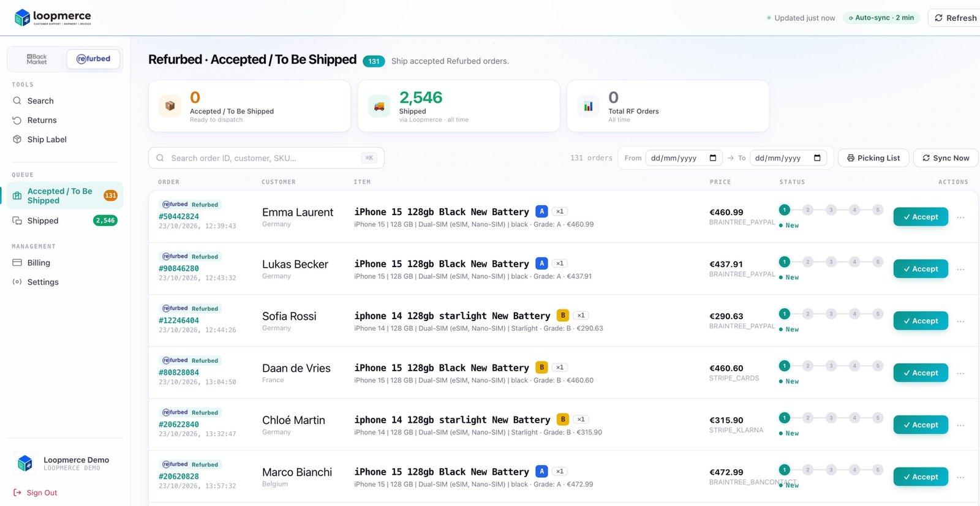Open order #90846280
980x506 pixels.
179,268
